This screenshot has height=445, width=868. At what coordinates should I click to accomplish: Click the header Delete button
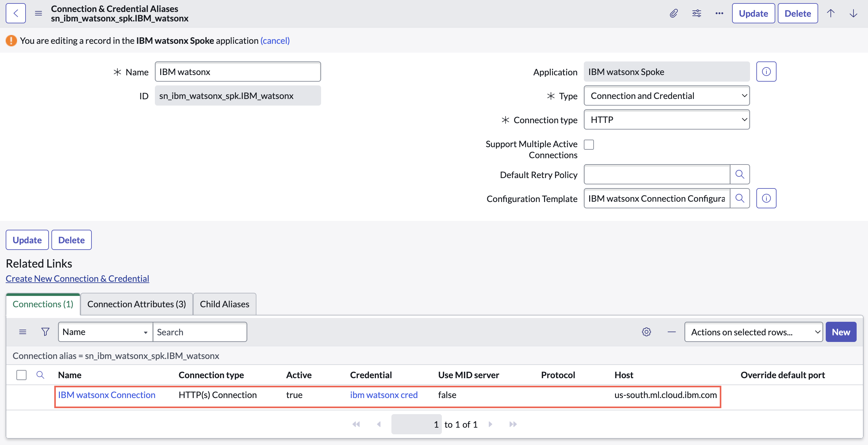(798, 13)
